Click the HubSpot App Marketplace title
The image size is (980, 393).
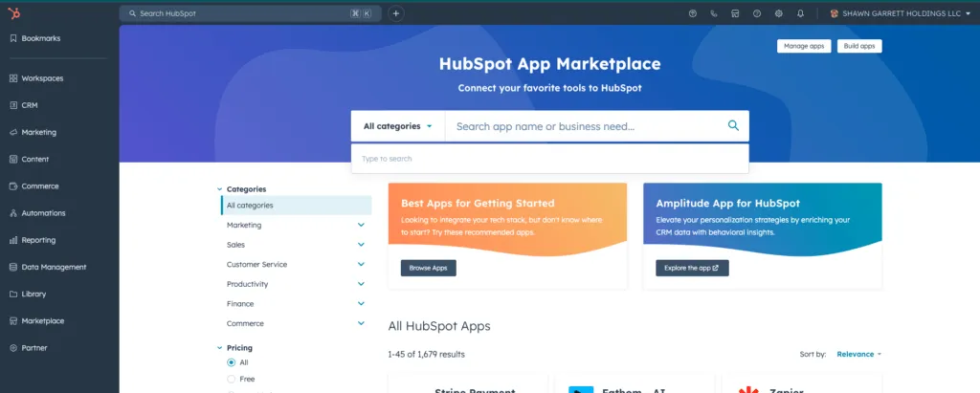[x=550, y=64]
